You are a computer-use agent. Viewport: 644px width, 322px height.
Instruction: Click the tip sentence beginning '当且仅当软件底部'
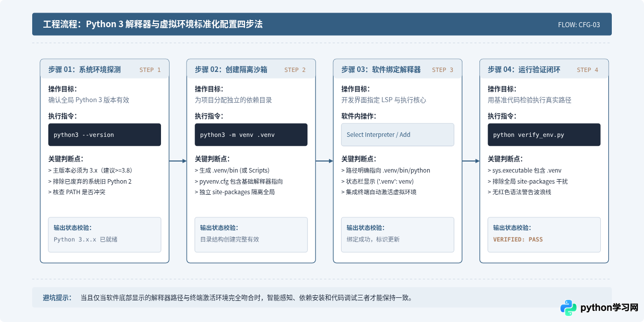(x=247, y=298)
